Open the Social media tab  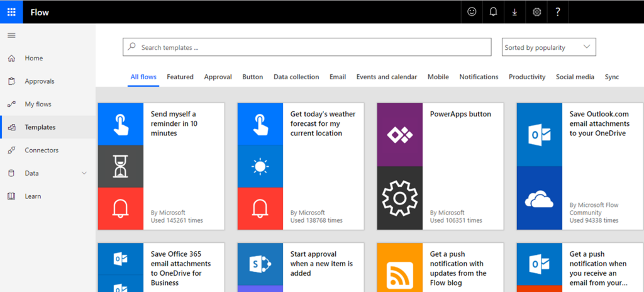pyautogui.click(x=575, y=77)
